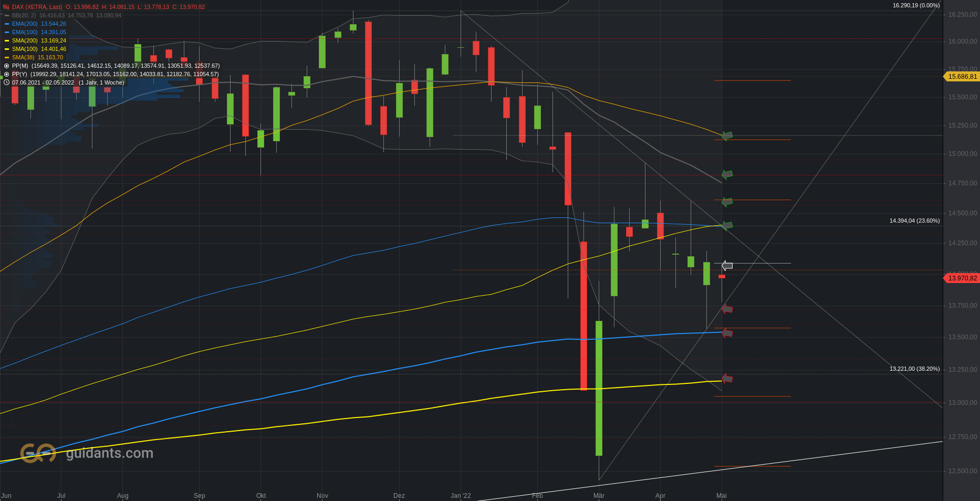This screenshot has width=980, height=501.
Task: Click the candlestick chart-type icon beside DAX
Action: coord(6,7)
